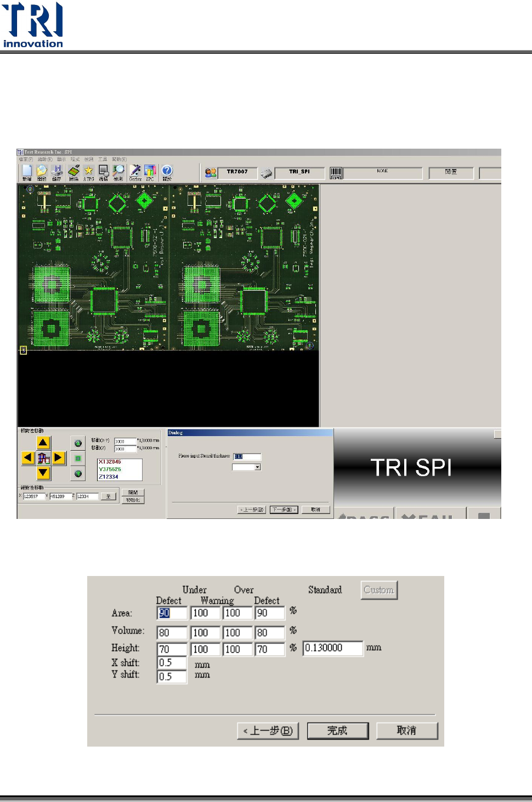Click the TR7007 user name field

click(237, 173)
